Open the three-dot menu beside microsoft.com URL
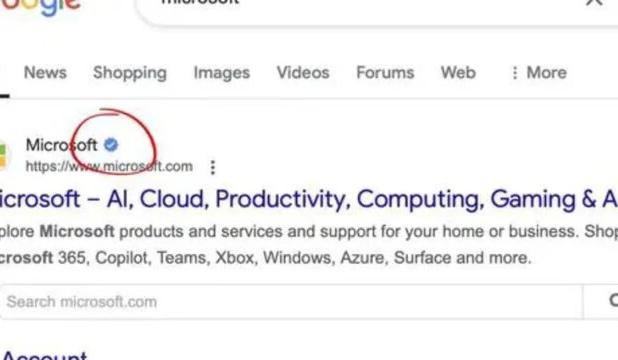 (x=213, y=167)
